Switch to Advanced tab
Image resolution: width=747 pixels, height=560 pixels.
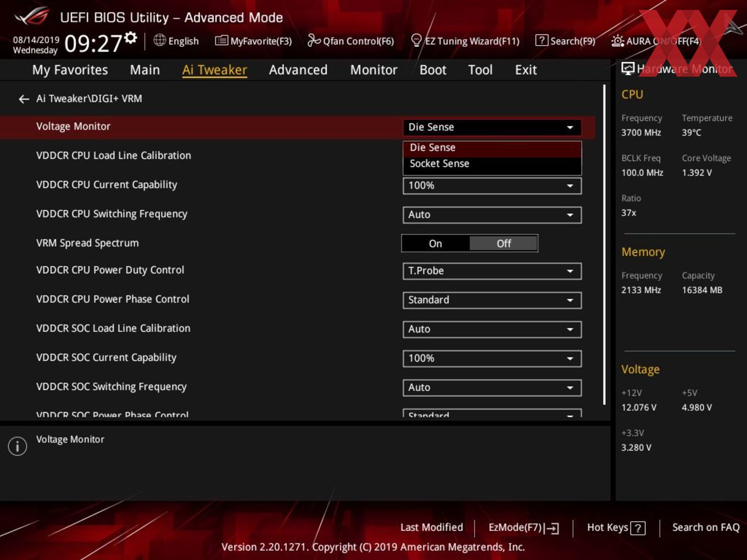[x=298, y=70]
